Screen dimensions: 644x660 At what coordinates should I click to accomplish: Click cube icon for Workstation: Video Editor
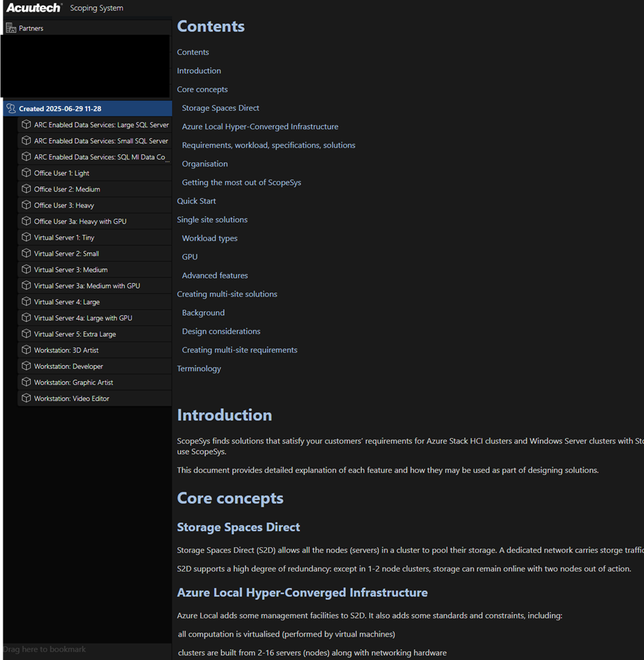(26, 398)
